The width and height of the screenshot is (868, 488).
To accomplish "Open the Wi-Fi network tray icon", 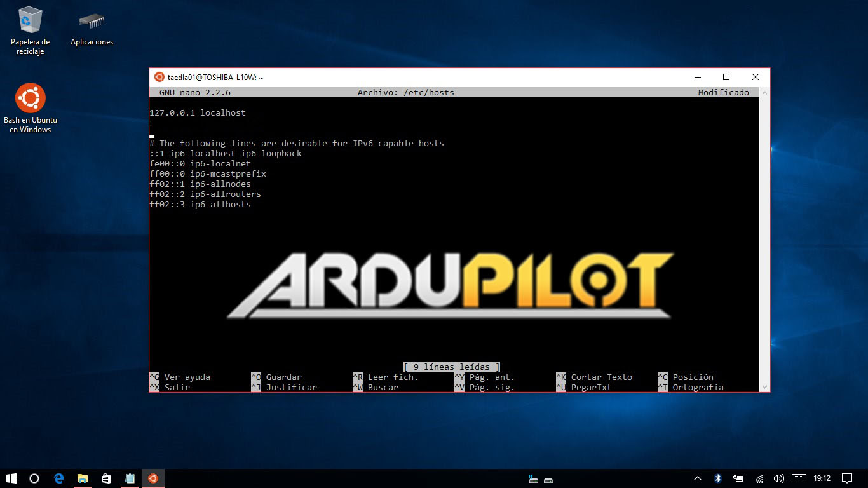I will 759,478.
